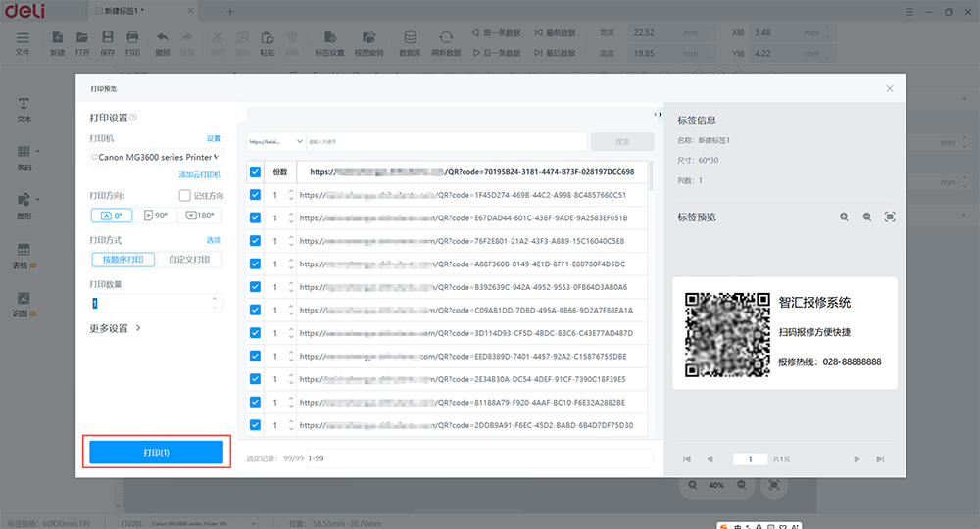The image size is (980, 529).
Task: Click the 搜索 search button
Action: (622, 142)
